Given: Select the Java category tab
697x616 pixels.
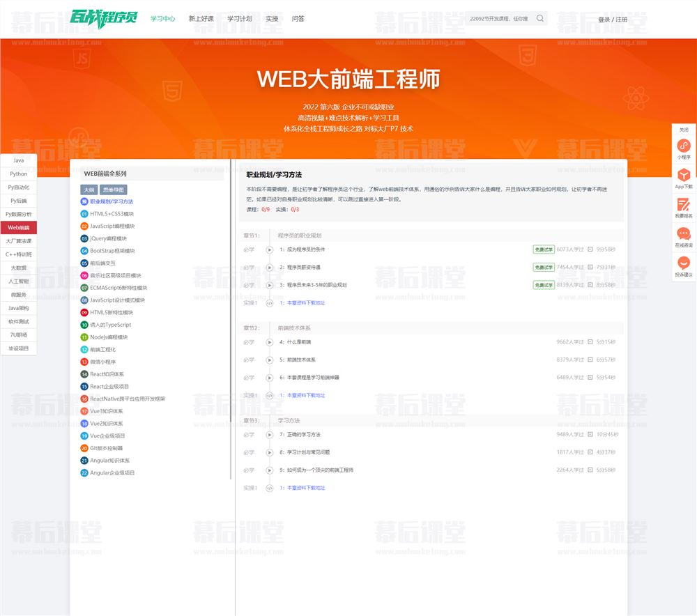Looking at the screenshot, I should tap(19, 160).
